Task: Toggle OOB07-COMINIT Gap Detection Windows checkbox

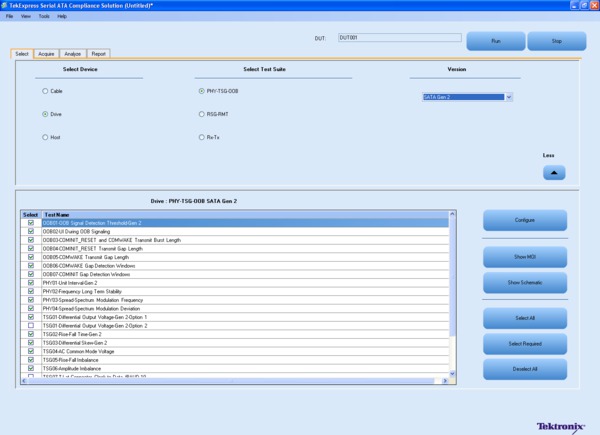Action: tap(31, 274)
